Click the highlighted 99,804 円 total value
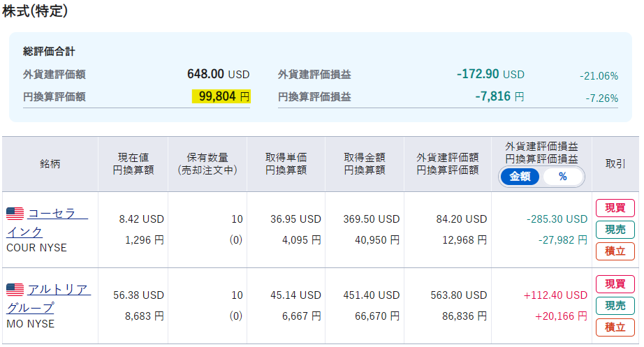644x347 pixels. [x=221, y=97]
